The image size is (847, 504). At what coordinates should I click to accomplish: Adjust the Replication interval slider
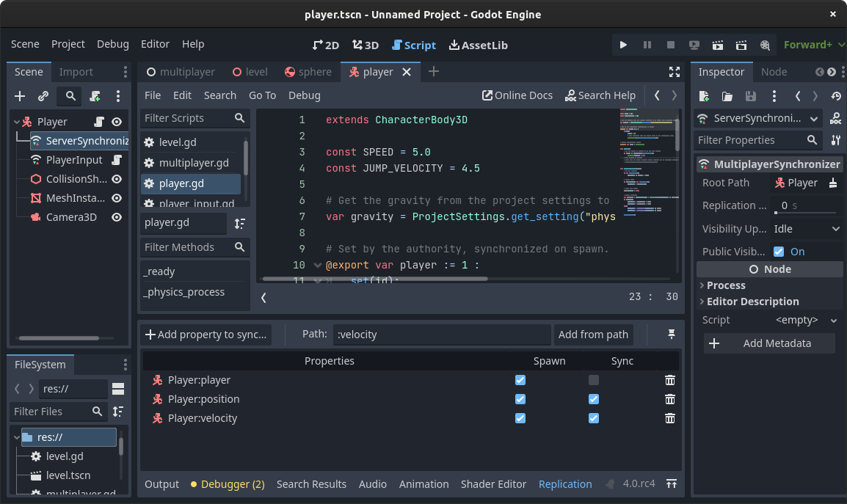pyautogui.click(x=806, y=212)
